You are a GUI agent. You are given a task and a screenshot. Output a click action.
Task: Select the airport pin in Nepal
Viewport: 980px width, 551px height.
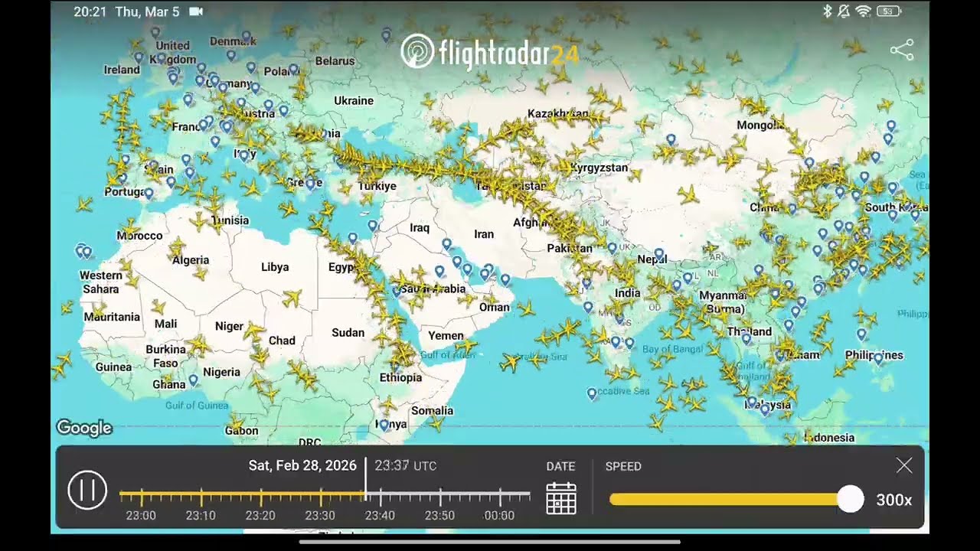coord(658,254)
